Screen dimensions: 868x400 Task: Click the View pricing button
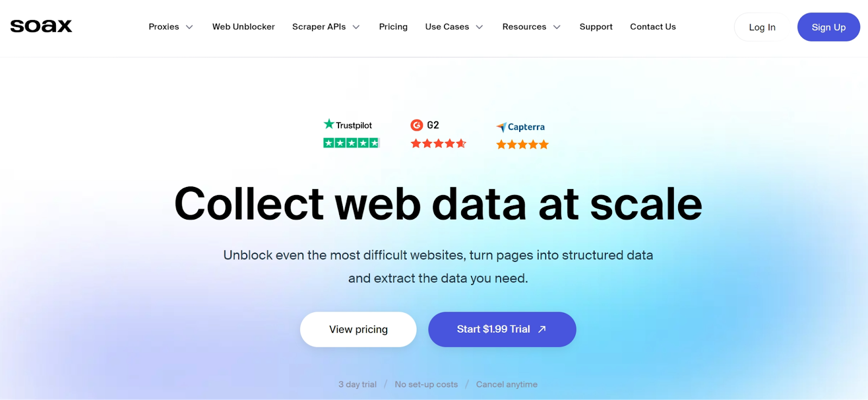coord(358,329)
